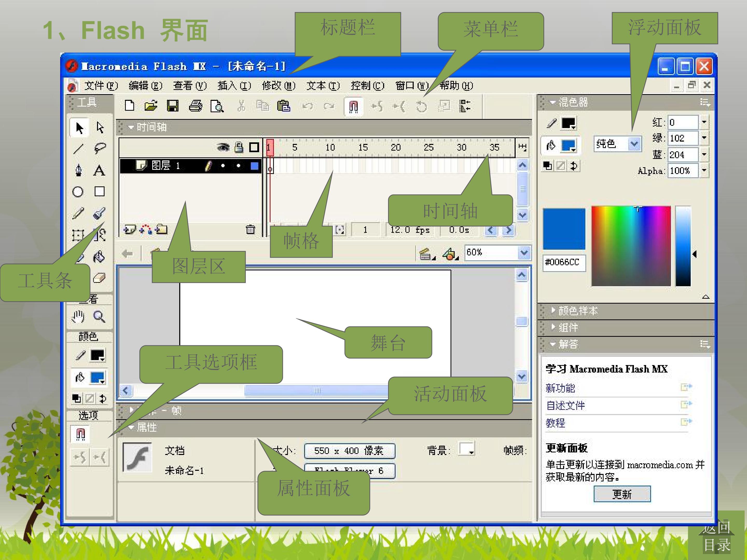Pick the Line tool

click(78, 149)
